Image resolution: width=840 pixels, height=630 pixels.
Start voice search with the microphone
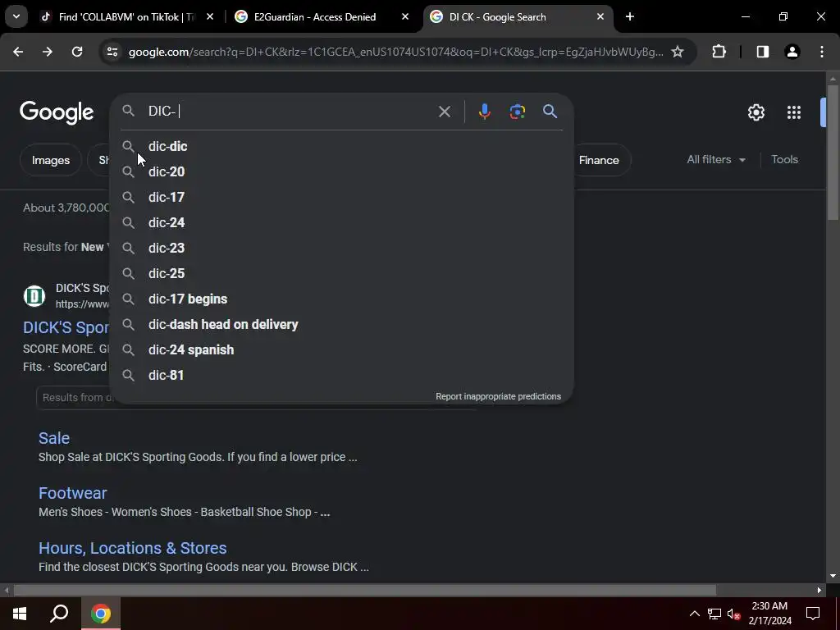pos(484,112)
